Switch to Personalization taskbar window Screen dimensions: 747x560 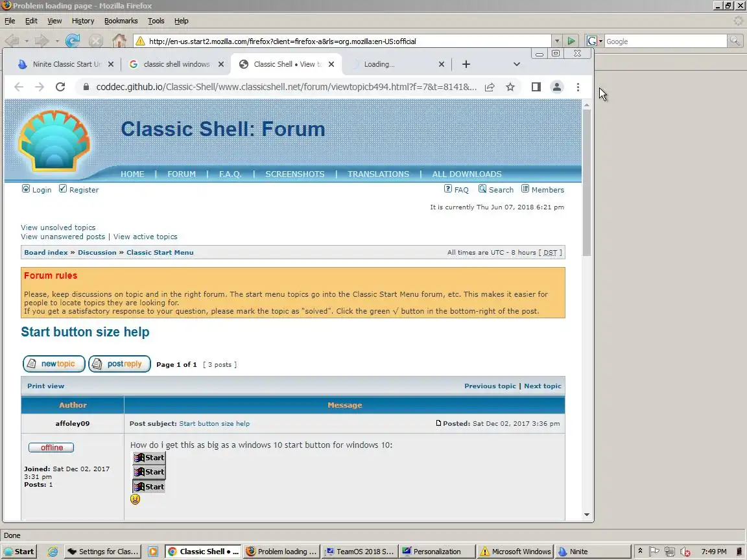pyautogui.click(x=437, y=552)
